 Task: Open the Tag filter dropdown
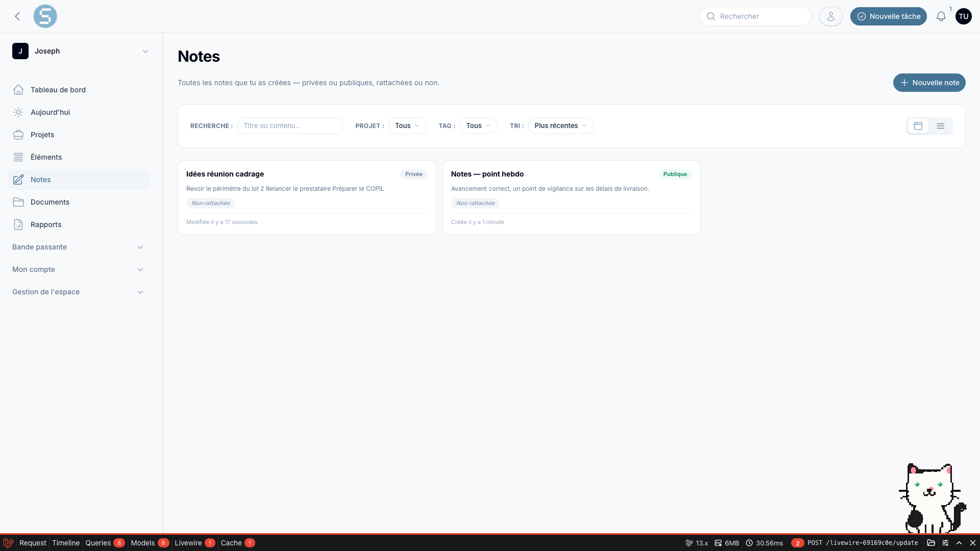point(478,126)
